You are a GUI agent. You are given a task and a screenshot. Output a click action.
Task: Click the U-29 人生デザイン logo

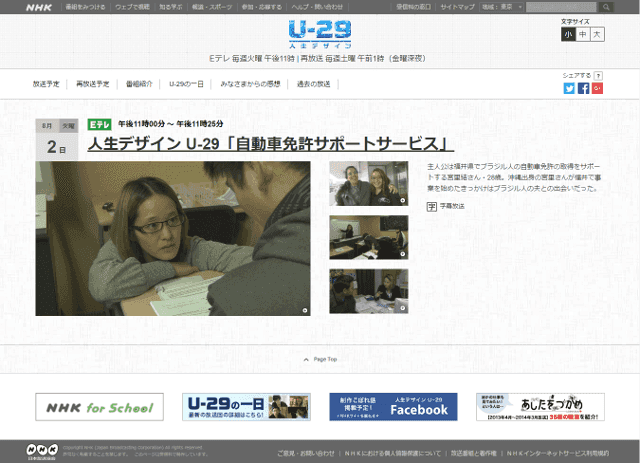320,34
